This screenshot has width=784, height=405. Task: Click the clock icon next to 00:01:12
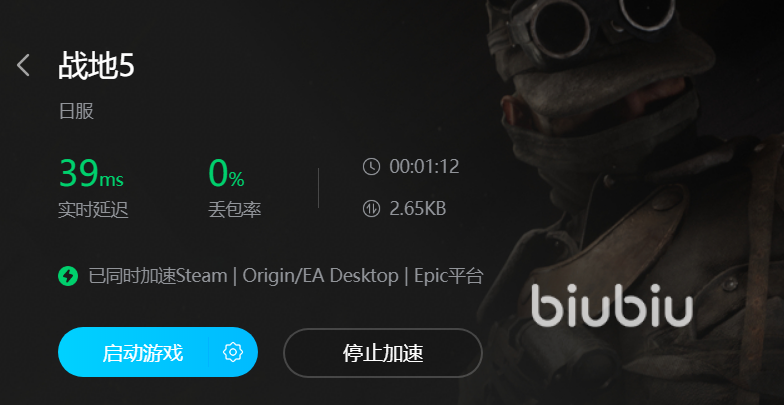pos(371,166)
